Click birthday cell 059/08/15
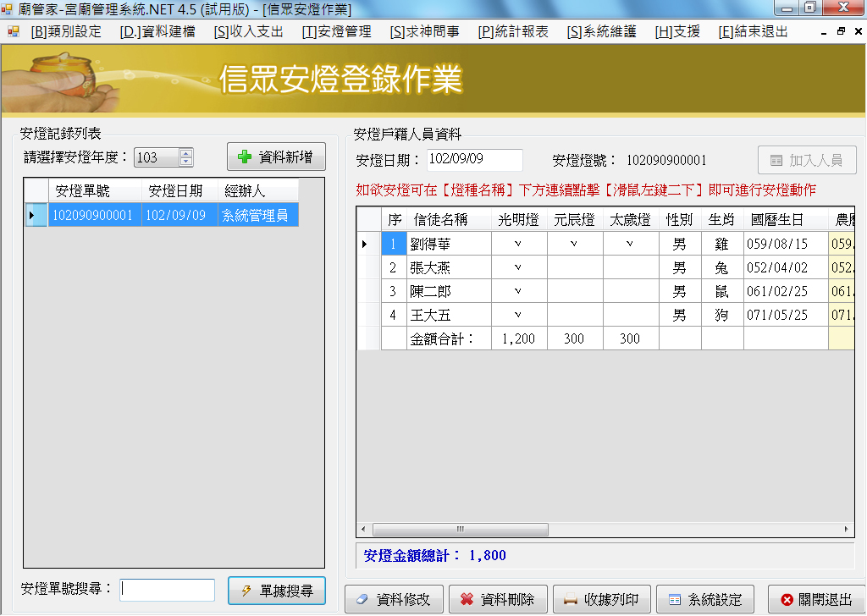Viewport: 867px width, 616px height. 786,244
